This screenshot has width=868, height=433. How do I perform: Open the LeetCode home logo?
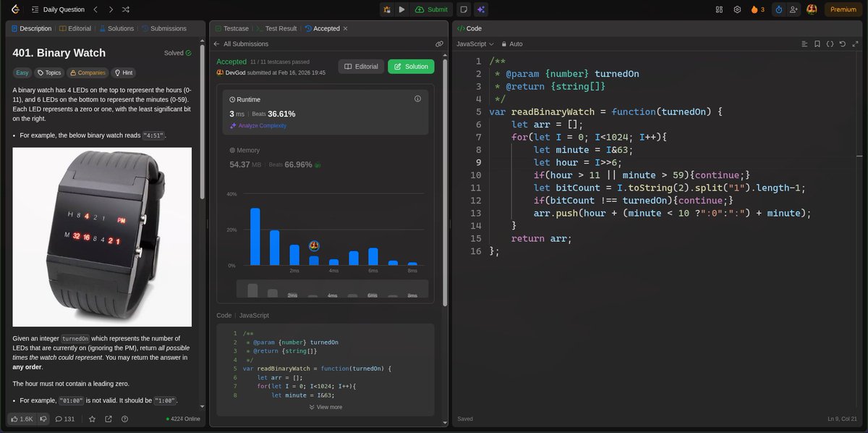pyautogui.click(x=14, y=9)
